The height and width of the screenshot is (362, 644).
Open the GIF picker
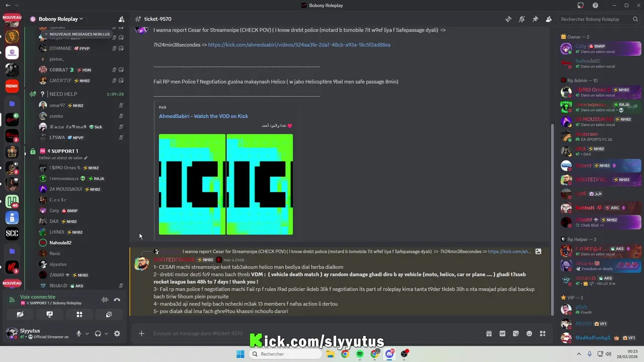click(x=502, y=333)
